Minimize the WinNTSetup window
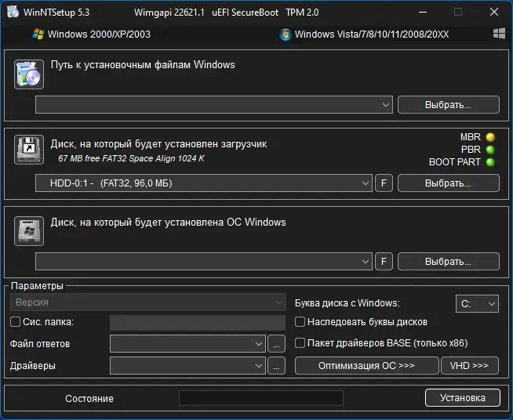Screen dimensions: 513x420 click(423, 12)
